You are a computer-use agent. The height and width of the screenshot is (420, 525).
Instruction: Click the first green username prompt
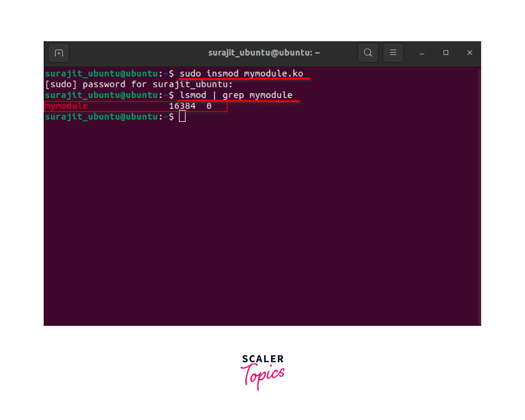click(x=102, y=73)
